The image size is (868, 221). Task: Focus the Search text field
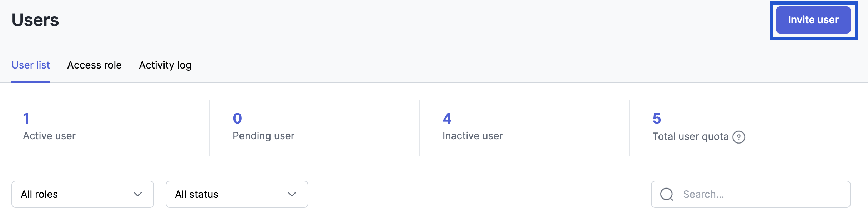(x=760, y=194)
